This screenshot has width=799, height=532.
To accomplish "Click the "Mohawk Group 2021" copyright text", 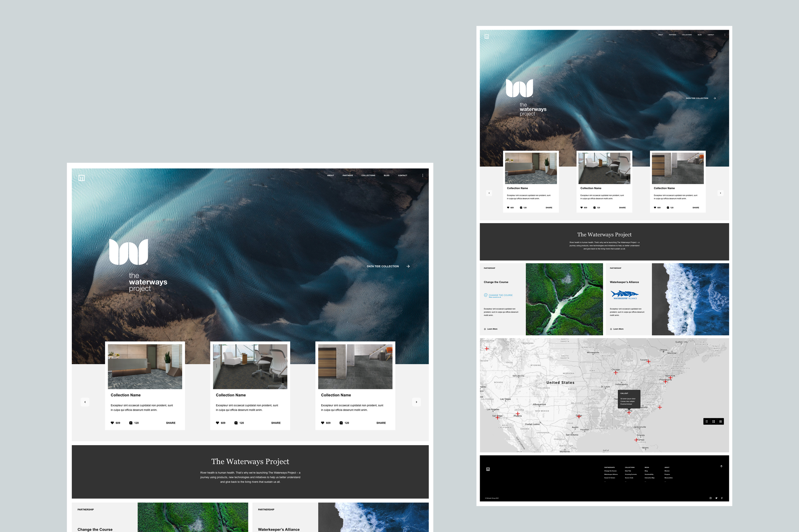I will tap(492, 498).
